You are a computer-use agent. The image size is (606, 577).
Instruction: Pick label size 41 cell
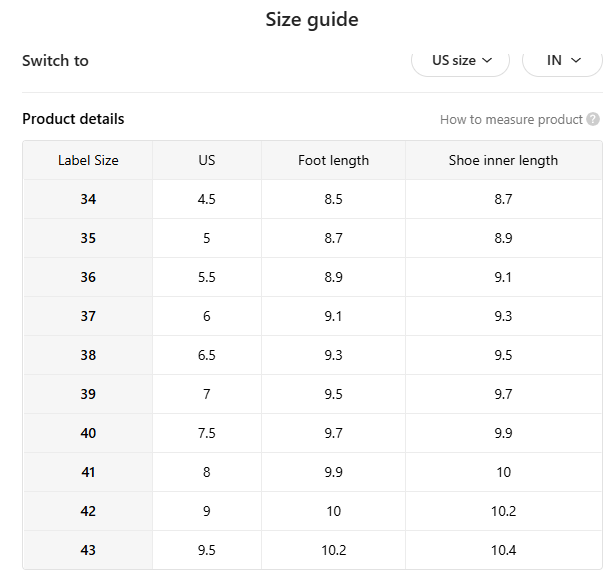[x=88, y=472]
